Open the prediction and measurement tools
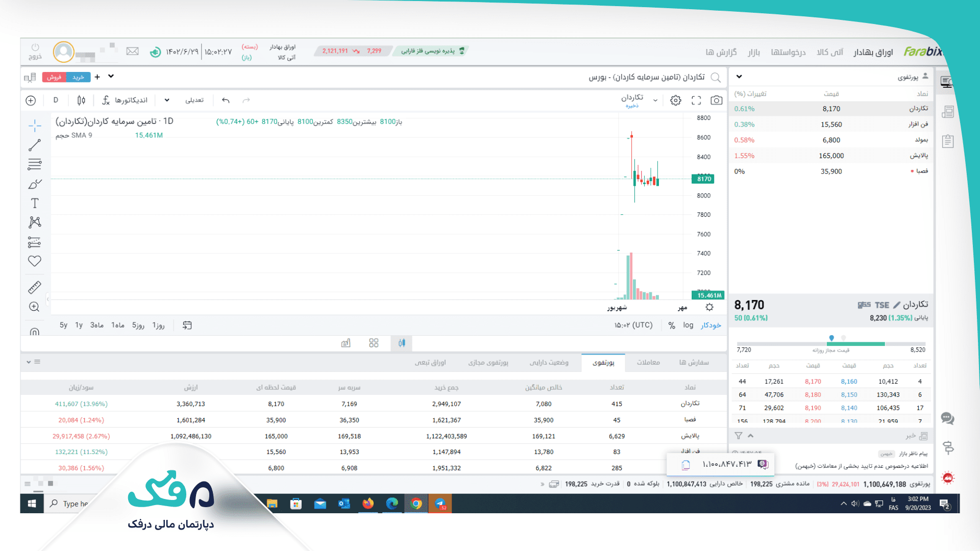The height and width of the screenshot is (551, 980). (x=35, y=242)
